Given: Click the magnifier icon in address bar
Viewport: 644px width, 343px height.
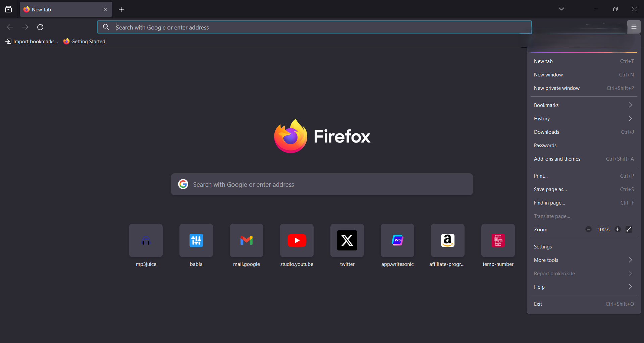Looking at the screenshot, I should [106, 27].
